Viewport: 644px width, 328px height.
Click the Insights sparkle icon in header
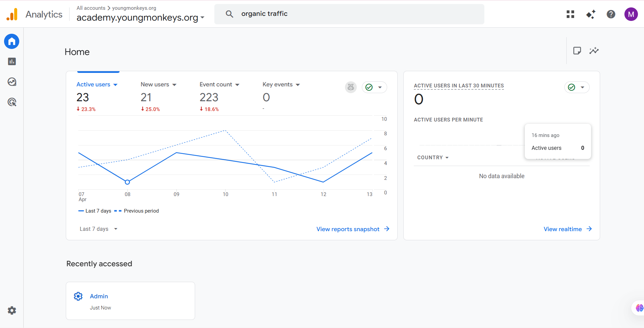click(x=590, y=14)
